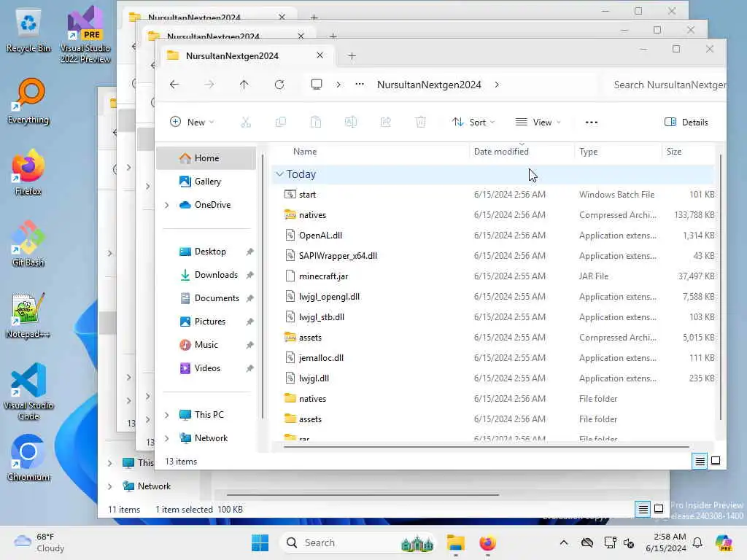Select OpenAL.dll file

pyautogui.click(x=494, y=236)
